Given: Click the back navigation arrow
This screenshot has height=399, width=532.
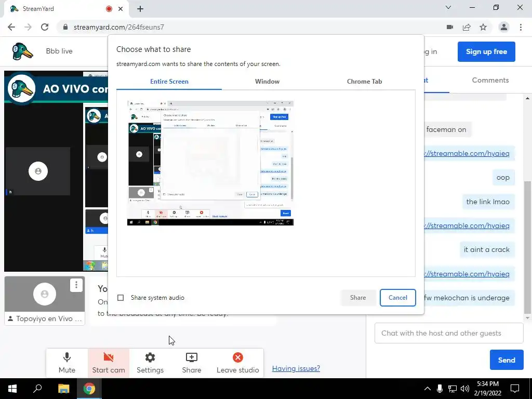Looking at the screenshot, I should tap(11, 27).
